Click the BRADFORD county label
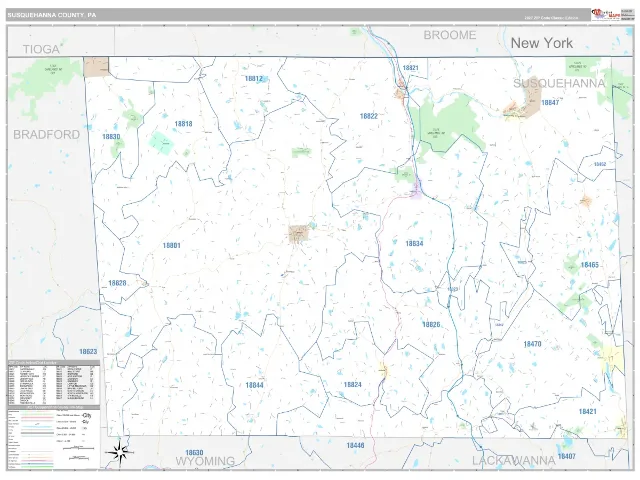This screenshot has width=640, height=480. tap(47, 135)
